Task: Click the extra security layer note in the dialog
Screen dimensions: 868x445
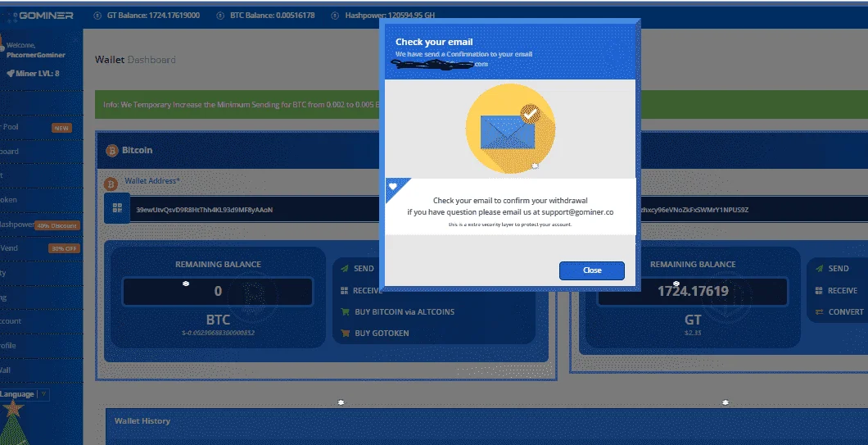Action: coord(510,225)
